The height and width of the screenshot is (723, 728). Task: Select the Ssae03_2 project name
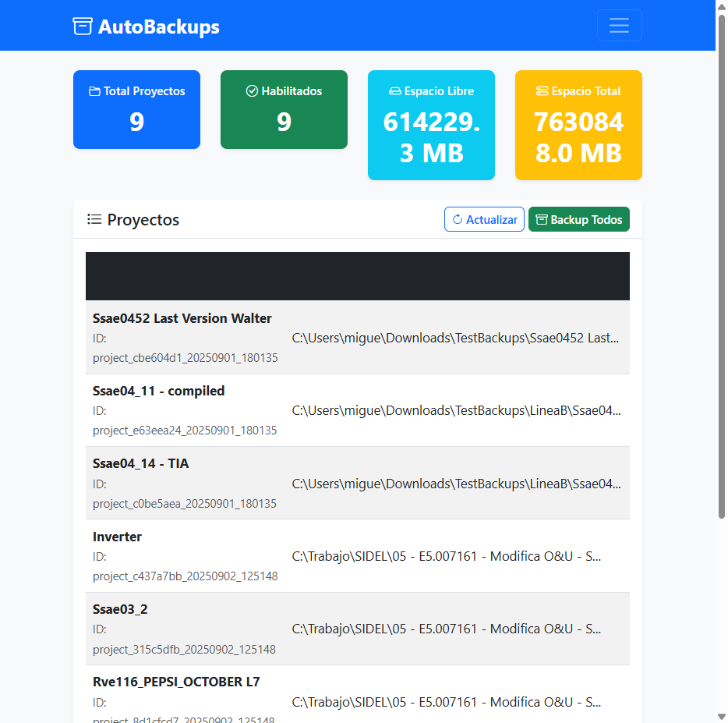point(120,609)
